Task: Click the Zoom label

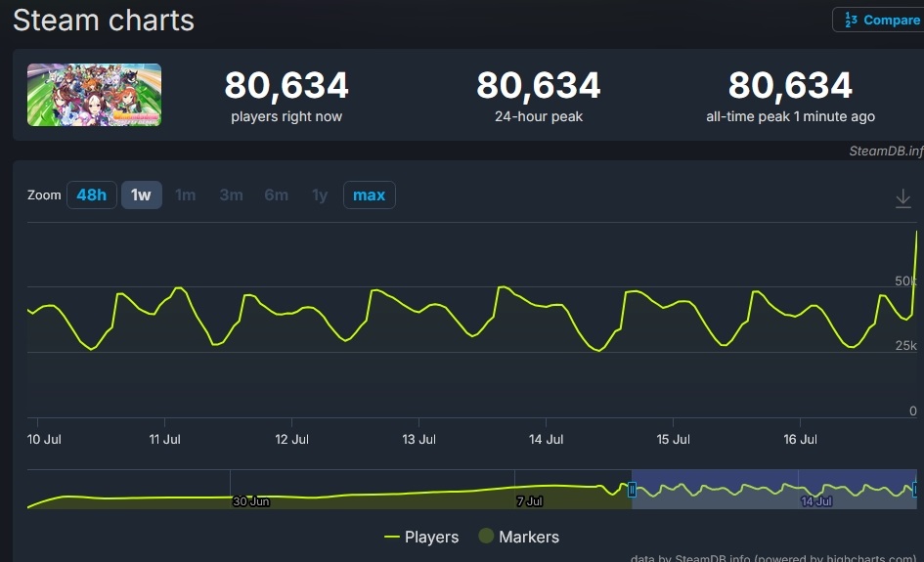Action: coord(44,195)
